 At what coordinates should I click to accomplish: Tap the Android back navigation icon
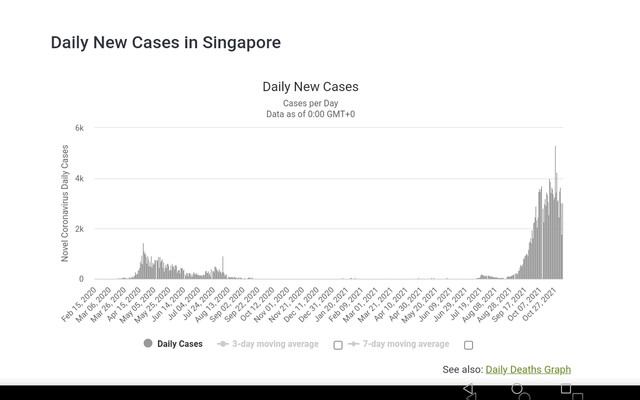coord(468,388)
